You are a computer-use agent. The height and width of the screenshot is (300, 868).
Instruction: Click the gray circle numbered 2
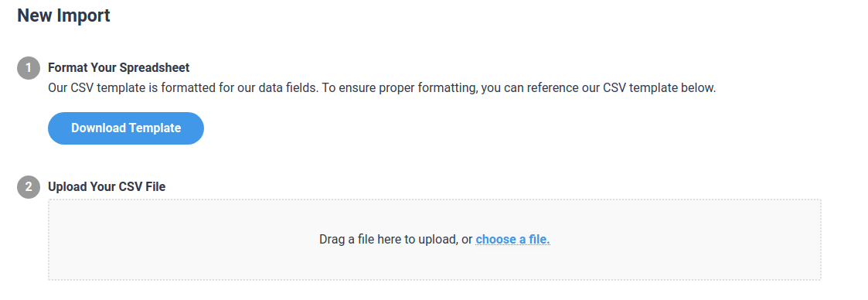[29, 187]
